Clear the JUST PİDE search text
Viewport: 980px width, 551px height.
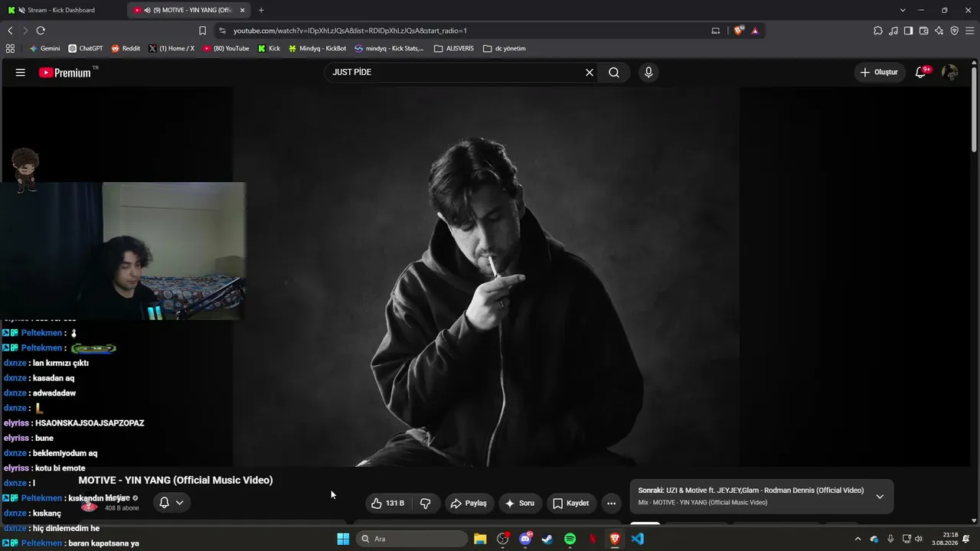[590, 73]
